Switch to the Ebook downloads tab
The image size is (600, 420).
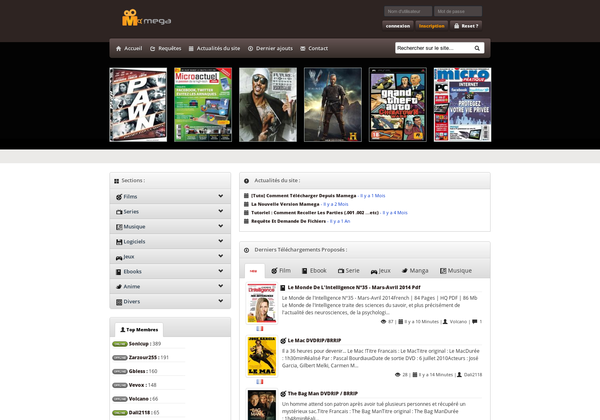314,271
